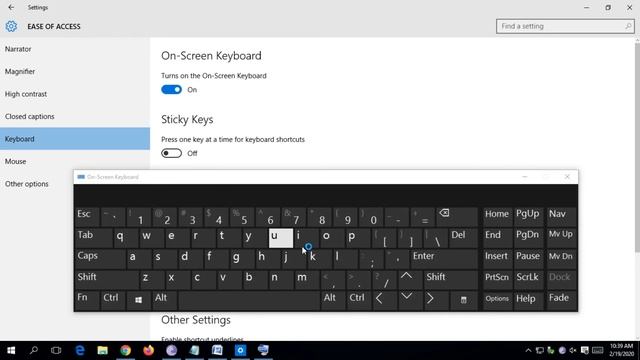Open taskbar search

click(x=34, y=350)
